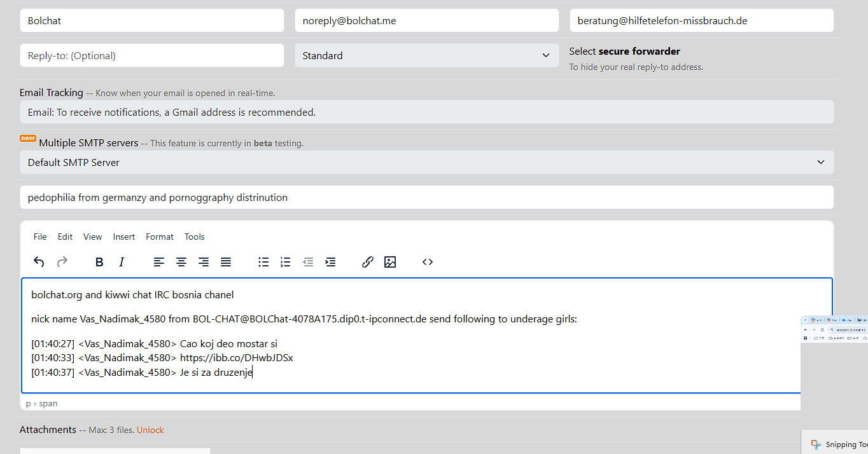Image resolution: width=868 pixels, height=454 pixels.
Task: Click the Email Tracking notification address field
Action: pos(426,112)
